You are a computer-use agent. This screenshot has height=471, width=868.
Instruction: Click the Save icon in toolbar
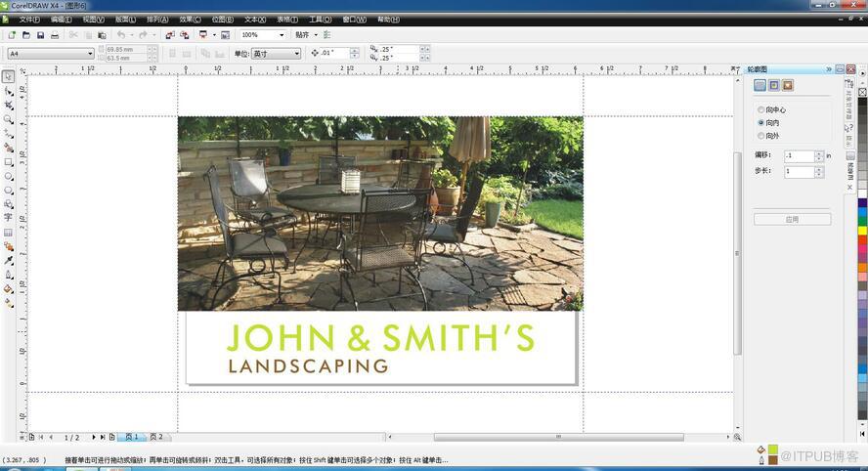click(40, 35)
